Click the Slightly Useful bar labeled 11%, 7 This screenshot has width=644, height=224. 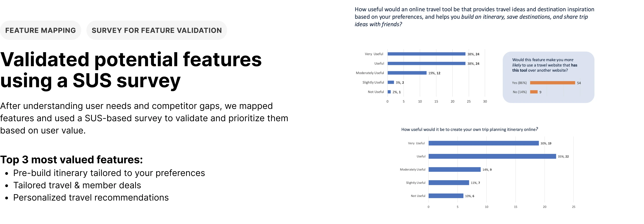pyautogui.click(x=449, y=183)
